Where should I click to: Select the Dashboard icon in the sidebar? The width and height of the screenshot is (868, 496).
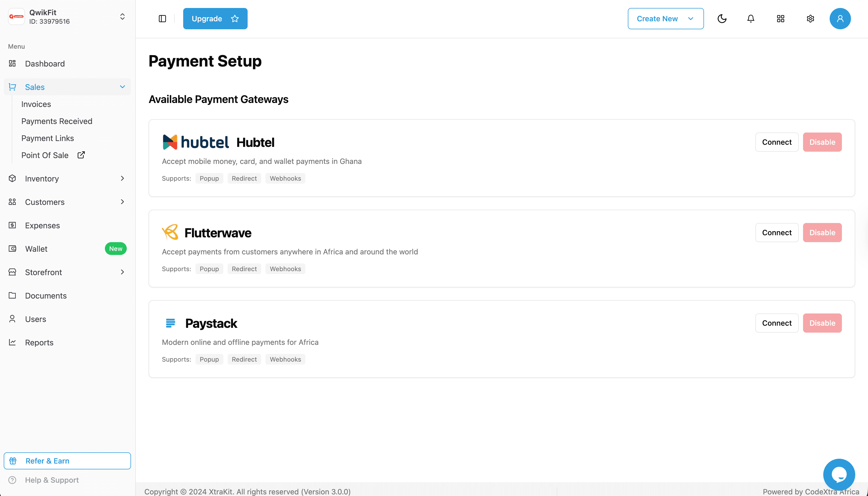click(12, 63)
